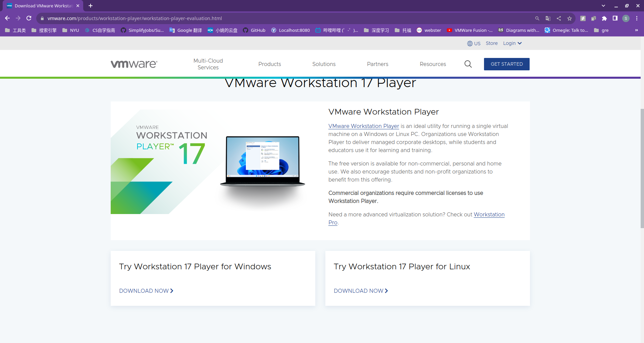Open the 深度学习 bookmark folder
The image size is (644, 343).
click(376, 30)
